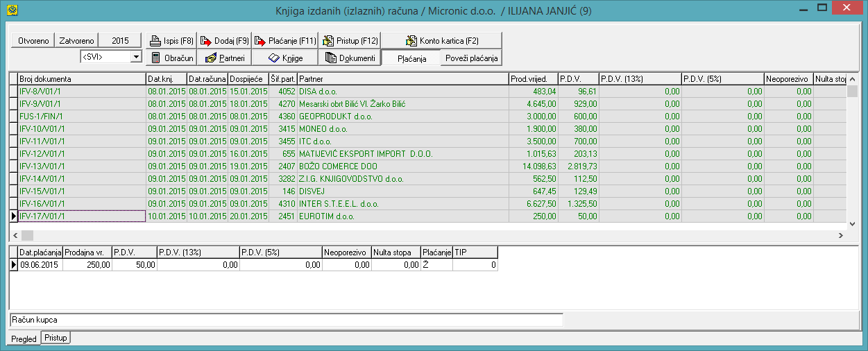Click the 250,00 cell in payments grid
This screenshot has height=351, width=868.
[x=87, y=264]
